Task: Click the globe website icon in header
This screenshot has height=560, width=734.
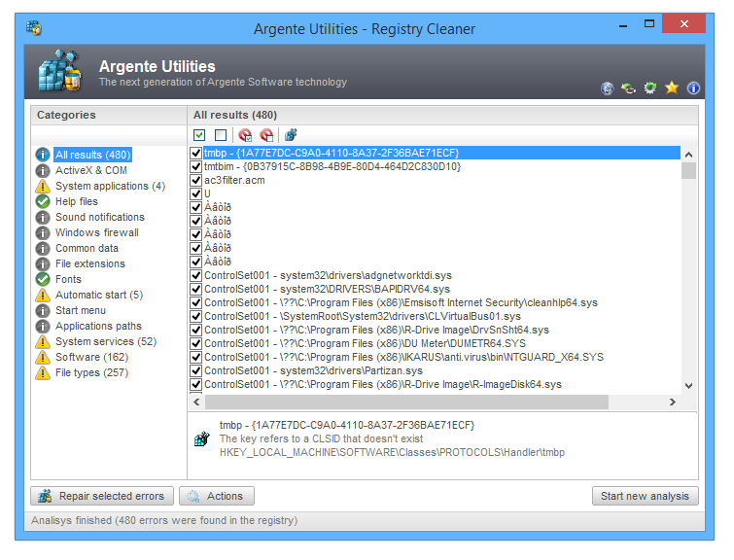Action: [608, 88]
